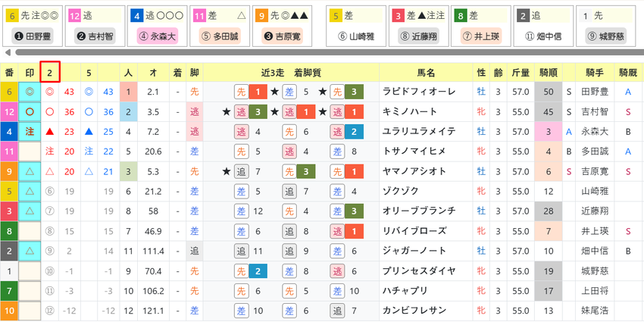Open the card for horse 1, jockey 城野慈

click(606, 26)
